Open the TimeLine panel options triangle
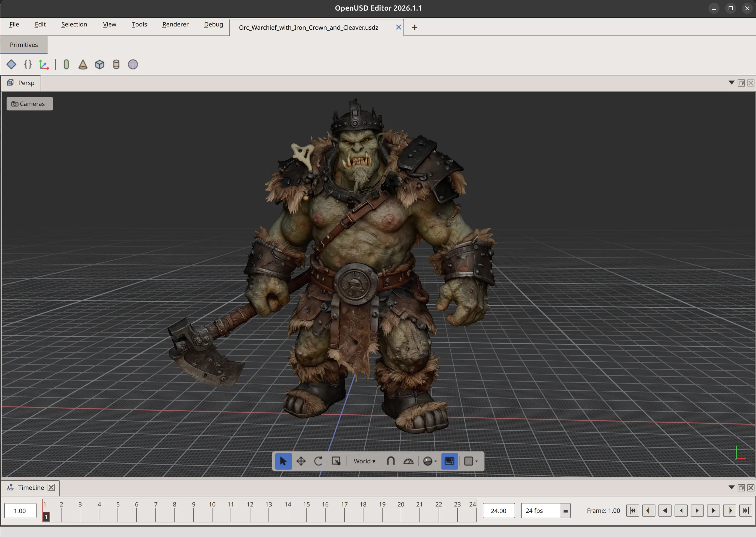Viewport: 756px width, 537px height. tap(731, 487)
